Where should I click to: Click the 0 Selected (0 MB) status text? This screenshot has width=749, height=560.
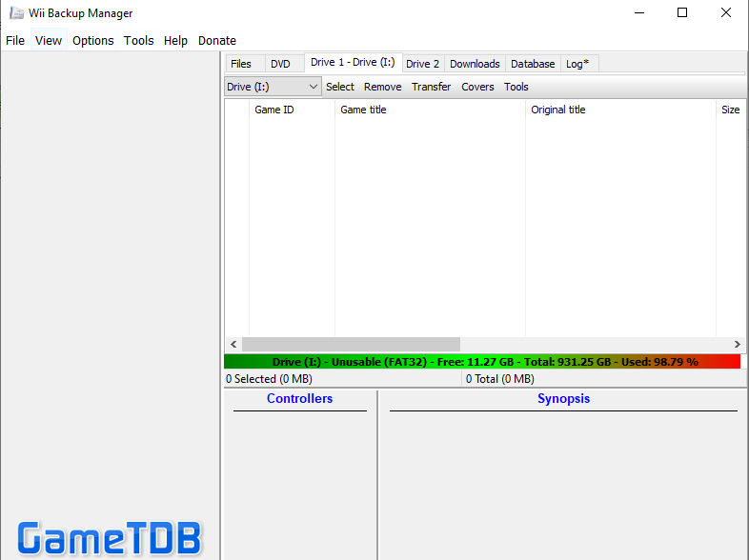(269, 379)
